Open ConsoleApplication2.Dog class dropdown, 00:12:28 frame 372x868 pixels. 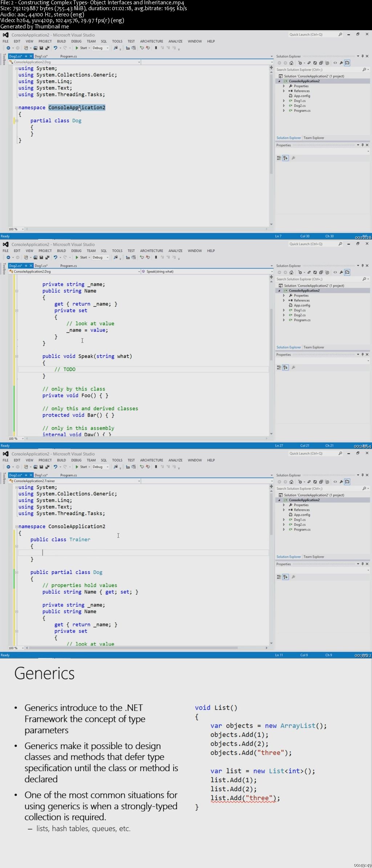pyautogui.click(x=74, y=62)
